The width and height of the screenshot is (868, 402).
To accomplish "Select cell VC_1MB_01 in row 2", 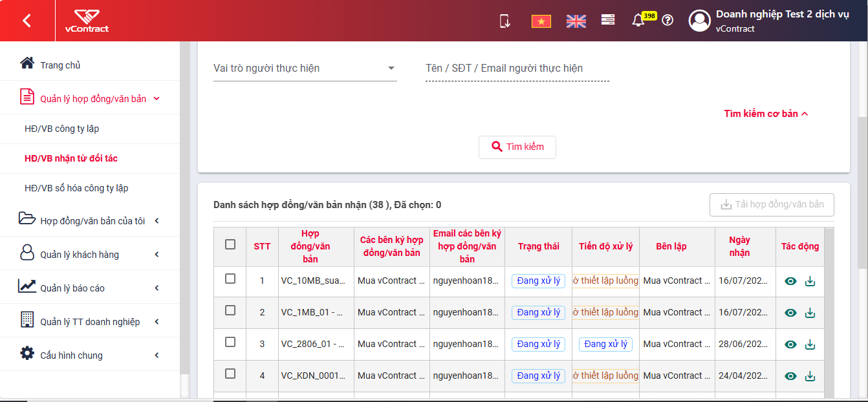I will point(316,313).
